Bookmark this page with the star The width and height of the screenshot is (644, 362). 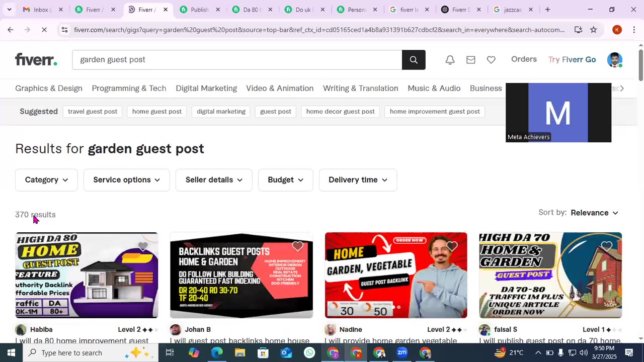(594, 30)
